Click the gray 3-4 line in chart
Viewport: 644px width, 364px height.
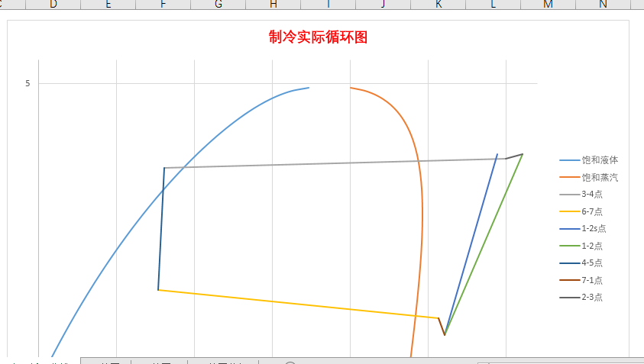pos(336,163)
